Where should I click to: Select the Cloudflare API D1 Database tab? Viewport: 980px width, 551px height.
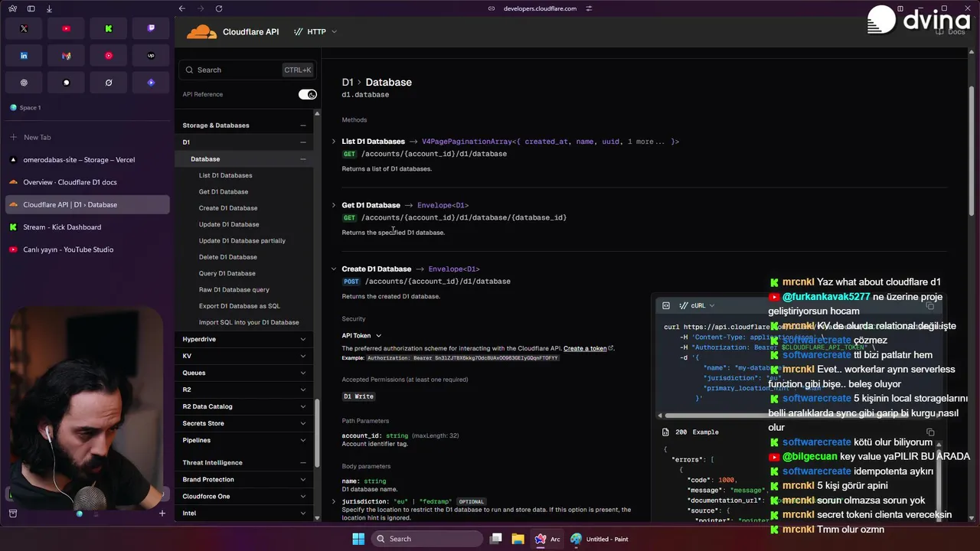(x=87, y=204)
